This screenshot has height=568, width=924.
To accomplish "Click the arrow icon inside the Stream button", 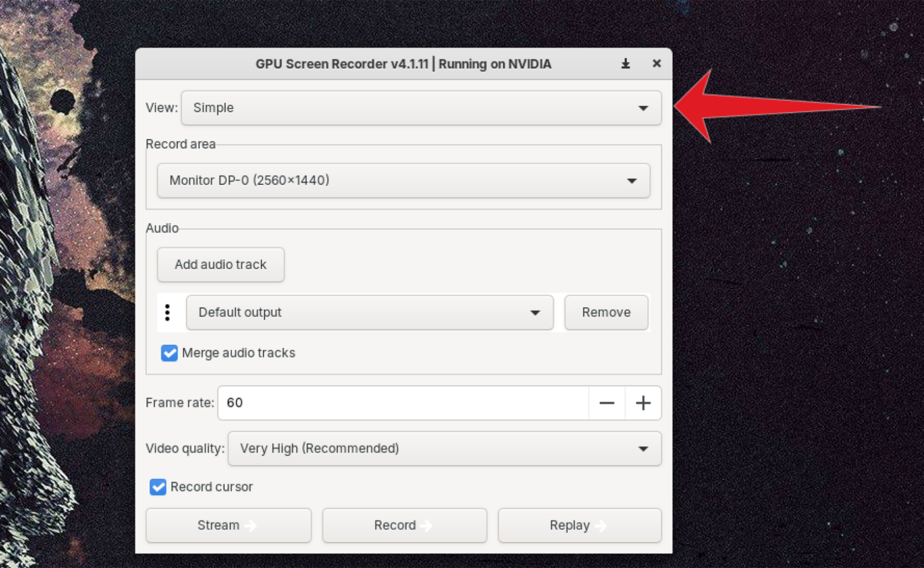I will click(x=251, y=525).
